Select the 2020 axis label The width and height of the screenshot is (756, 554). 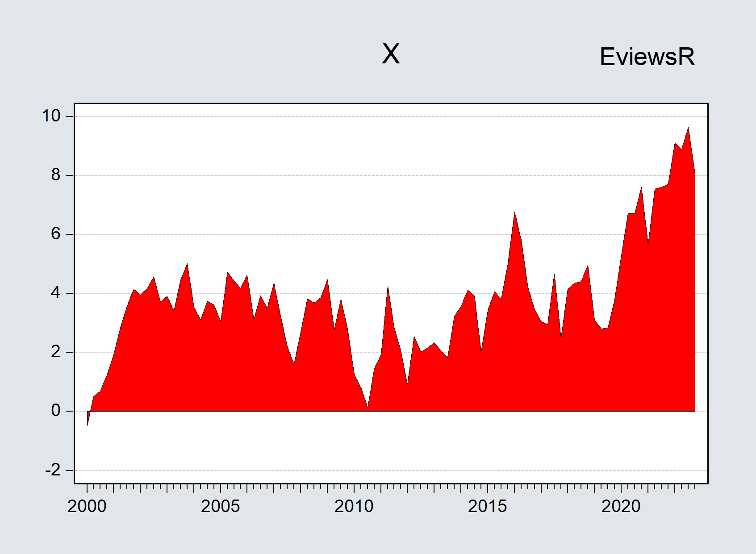click(621, 504)
